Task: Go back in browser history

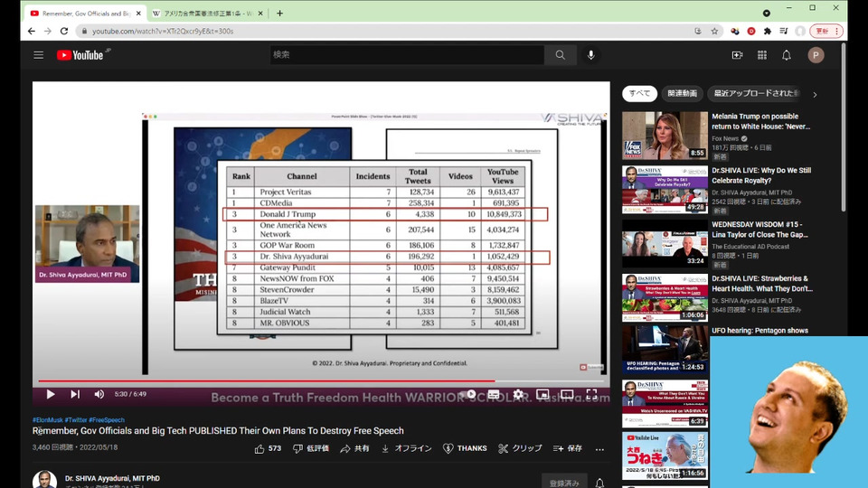Action: 32,31
